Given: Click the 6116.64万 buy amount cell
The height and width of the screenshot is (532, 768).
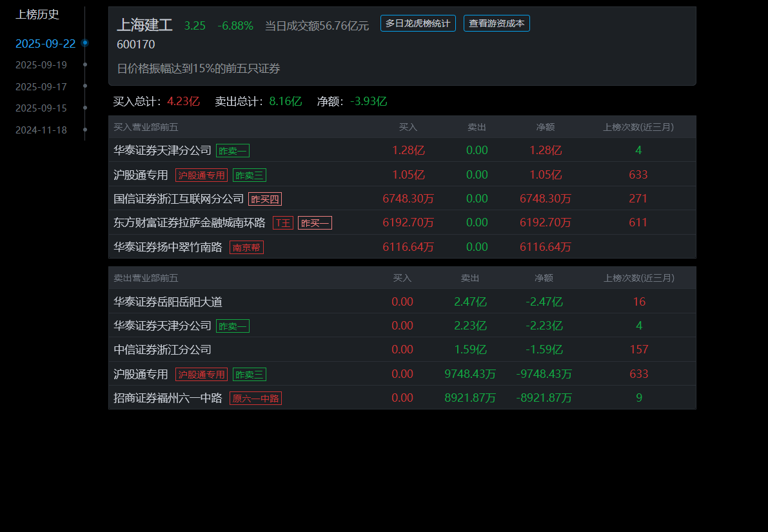Looking at the screenshot, I should pos(408,247).
